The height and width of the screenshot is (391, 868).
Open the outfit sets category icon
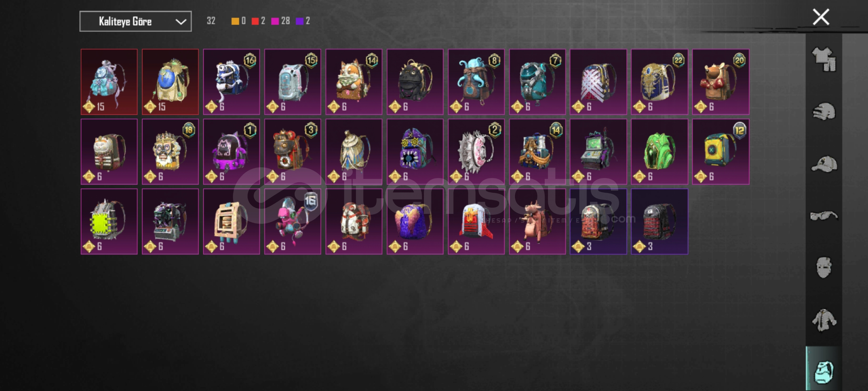824,59
